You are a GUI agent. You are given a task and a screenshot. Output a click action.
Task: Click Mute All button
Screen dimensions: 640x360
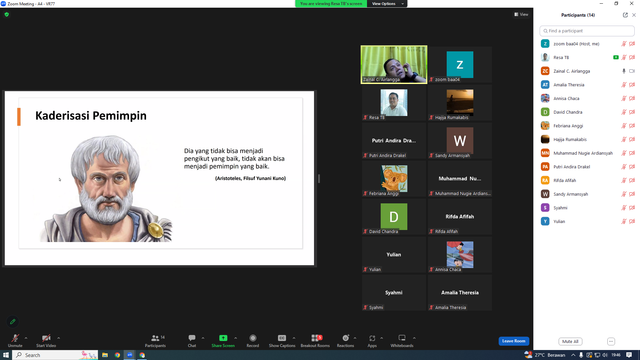570,341
